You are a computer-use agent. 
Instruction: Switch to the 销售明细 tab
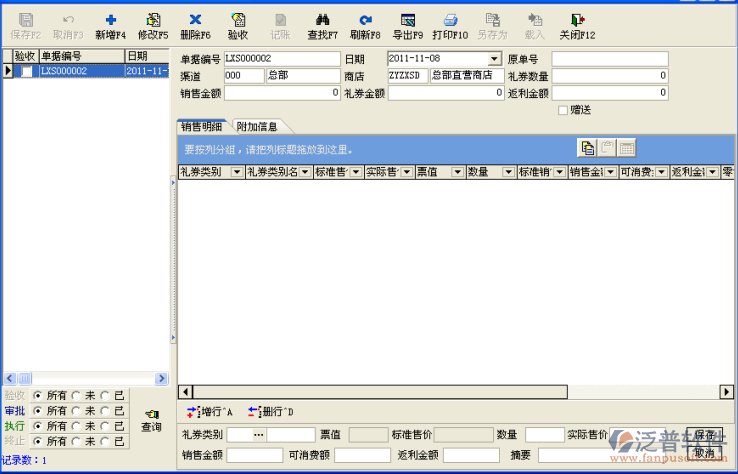(x=202, y=126)
